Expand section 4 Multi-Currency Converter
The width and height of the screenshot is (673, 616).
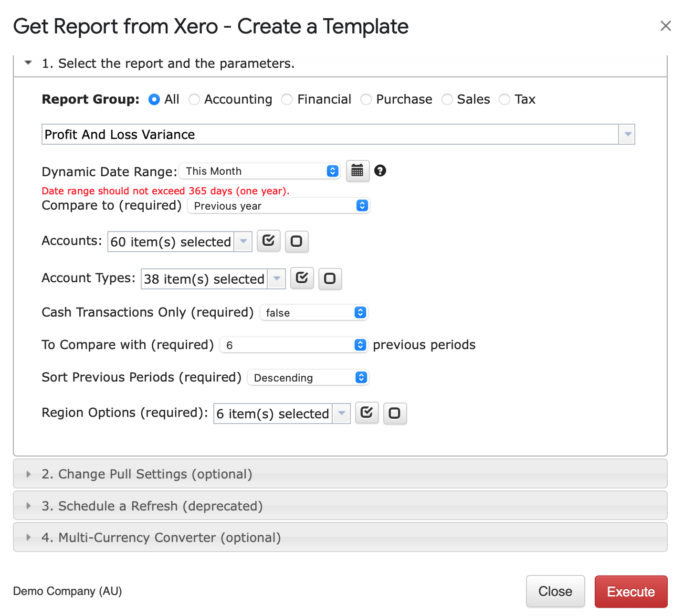340,537
